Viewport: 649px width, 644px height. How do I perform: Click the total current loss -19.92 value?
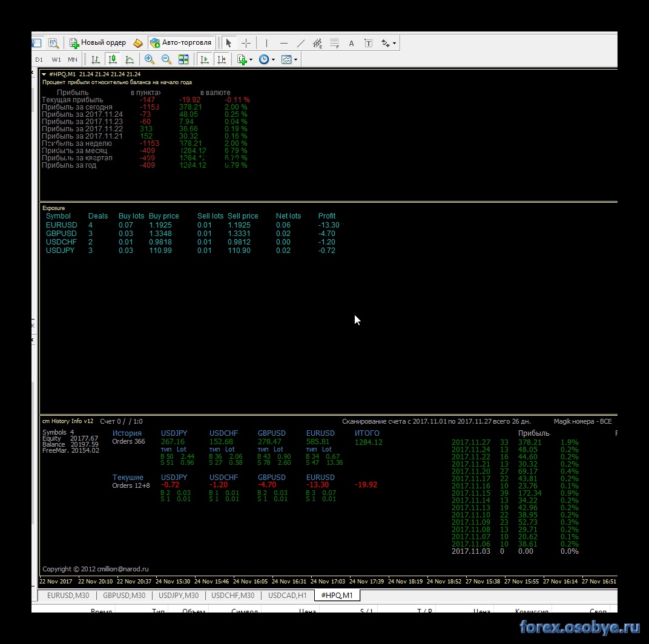366,485
